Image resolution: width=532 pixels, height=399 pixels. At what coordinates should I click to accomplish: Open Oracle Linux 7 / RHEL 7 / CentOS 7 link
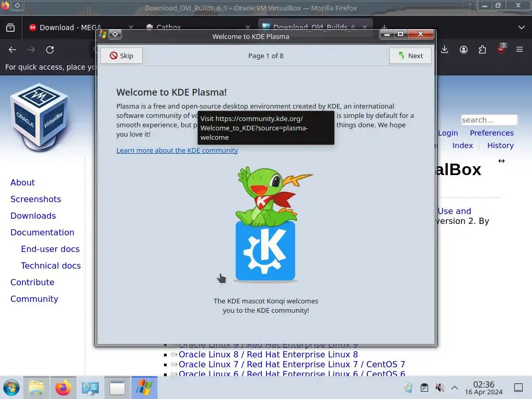click(292, 364)
